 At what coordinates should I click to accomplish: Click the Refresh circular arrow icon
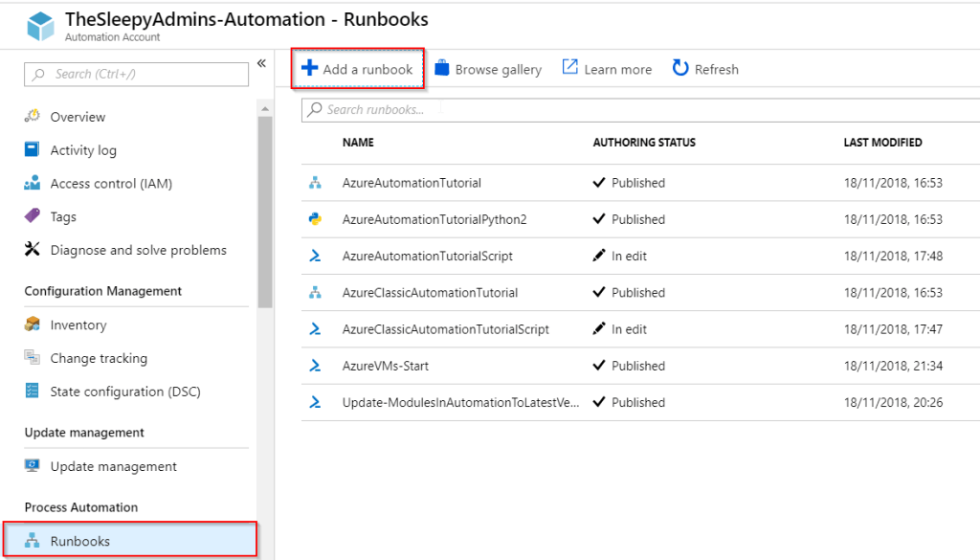tap(680, 68)
